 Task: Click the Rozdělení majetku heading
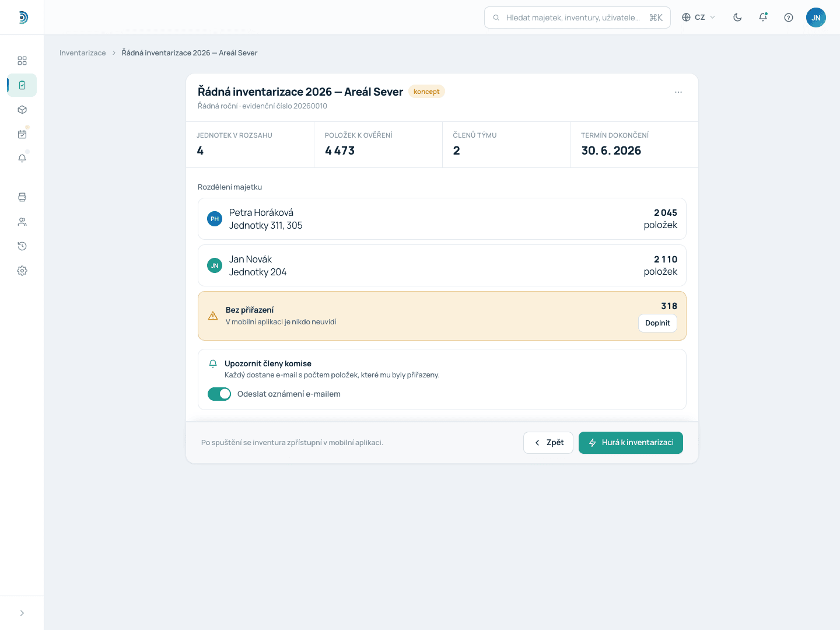[x=230, y=187]
